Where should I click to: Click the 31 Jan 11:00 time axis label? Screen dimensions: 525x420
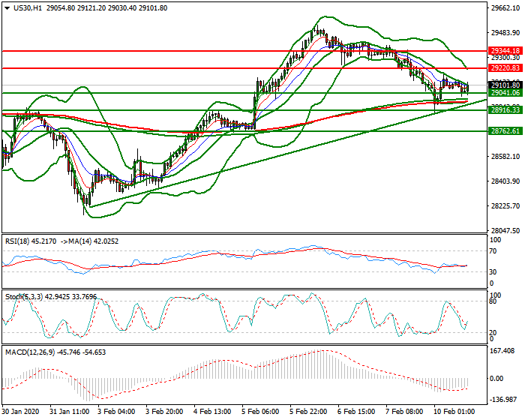(69, 411)
